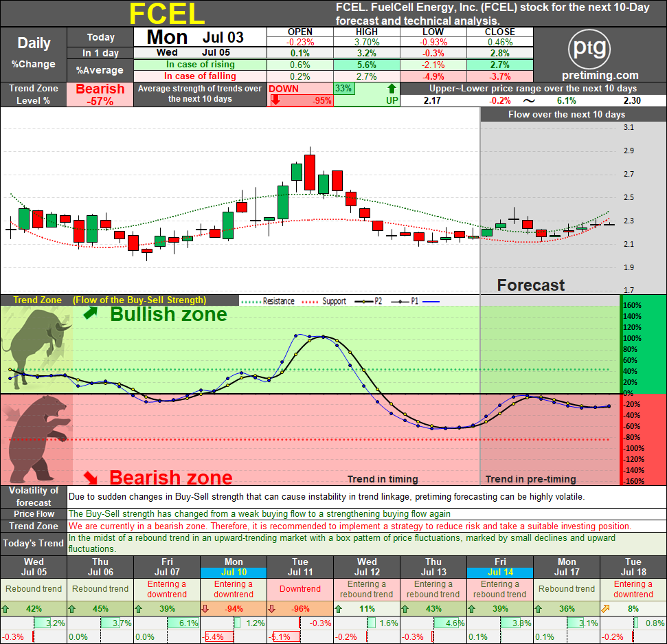Image resolution: width=667 pixels, height=644 pixels.
Task: Click the green up arrow next to 36%
Action: [538, 609]
